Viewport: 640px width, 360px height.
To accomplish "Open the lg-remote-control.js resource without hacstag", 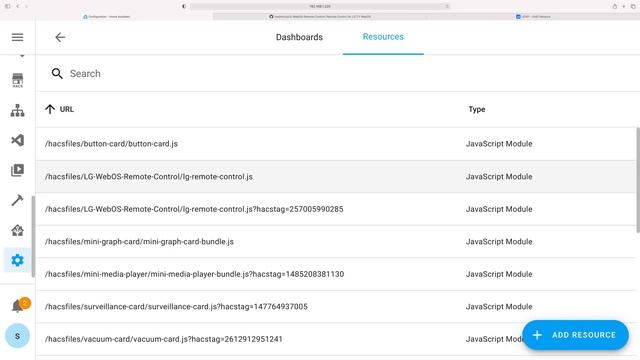I will [336, 176].
